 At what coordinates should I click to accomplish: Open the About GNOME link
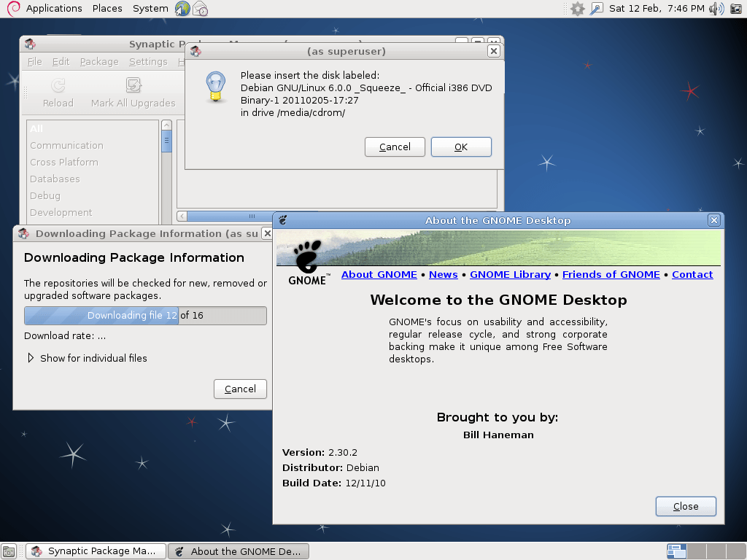379,274
